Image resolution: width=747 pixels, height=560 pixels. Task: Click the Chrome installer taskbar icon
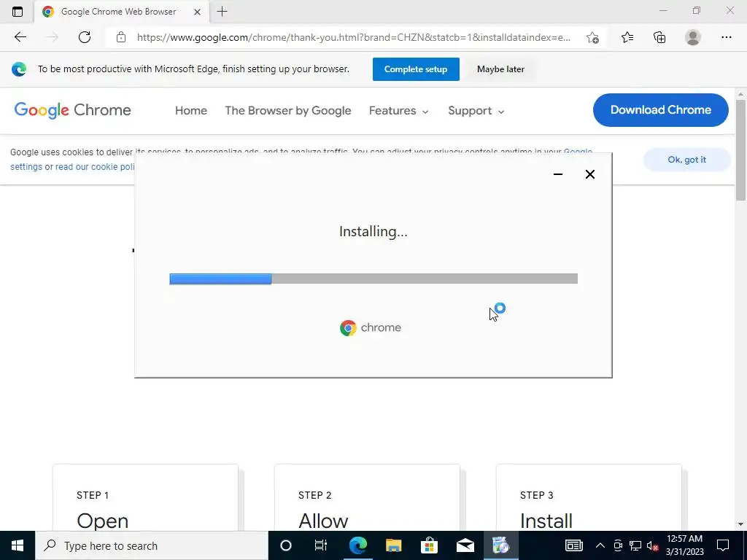500,545
